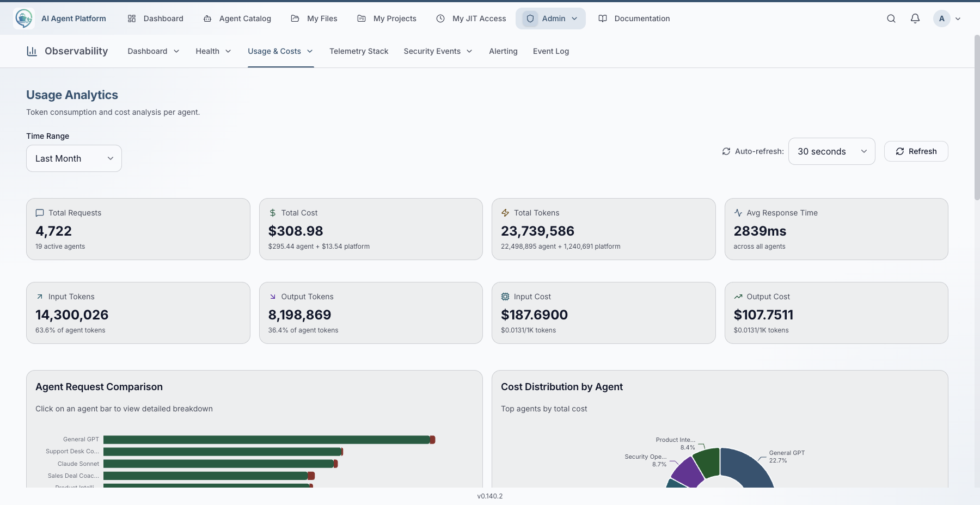Go to My Files
Image resolution: width=980 pixels, height=505 pixels.
pyautogui.click(x=314, y=19)
